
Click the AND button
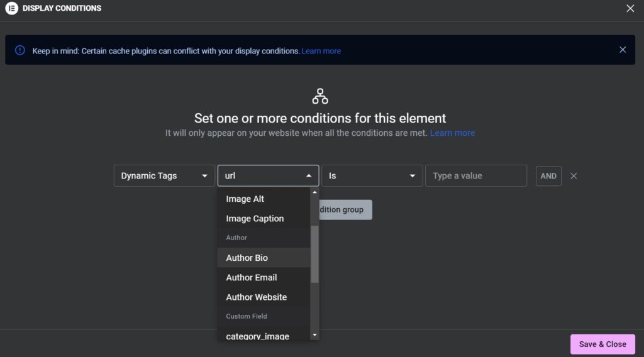click(548, 176)
